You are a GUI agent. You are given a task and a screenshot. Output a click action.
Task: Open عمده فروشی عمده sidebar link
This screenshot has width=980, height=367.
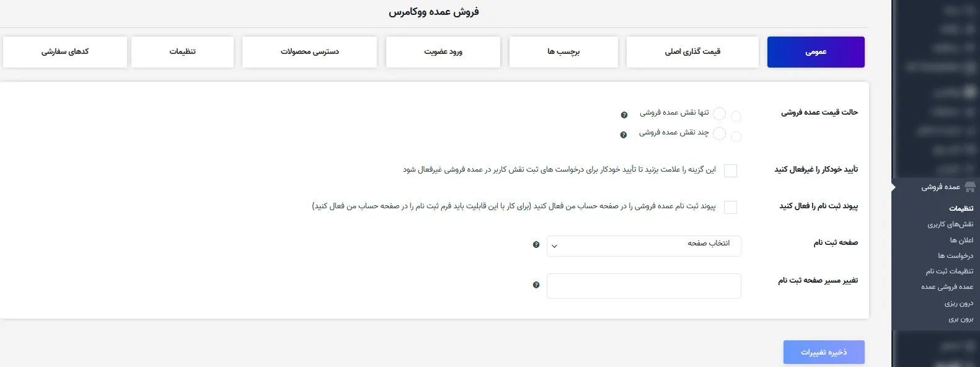(x=947, y=287)
